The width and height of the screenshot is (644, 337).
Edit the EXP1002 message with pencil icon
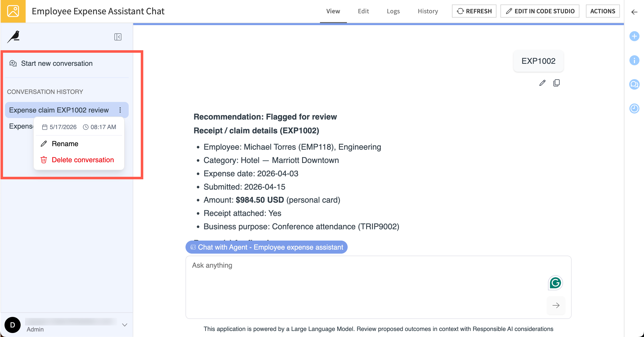[x=542, y=83]
